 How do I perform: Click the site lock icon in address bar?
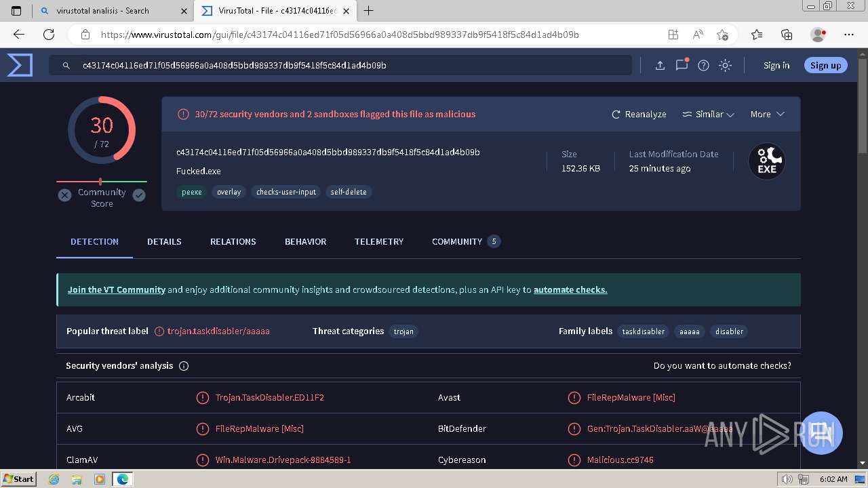[85, 35]
